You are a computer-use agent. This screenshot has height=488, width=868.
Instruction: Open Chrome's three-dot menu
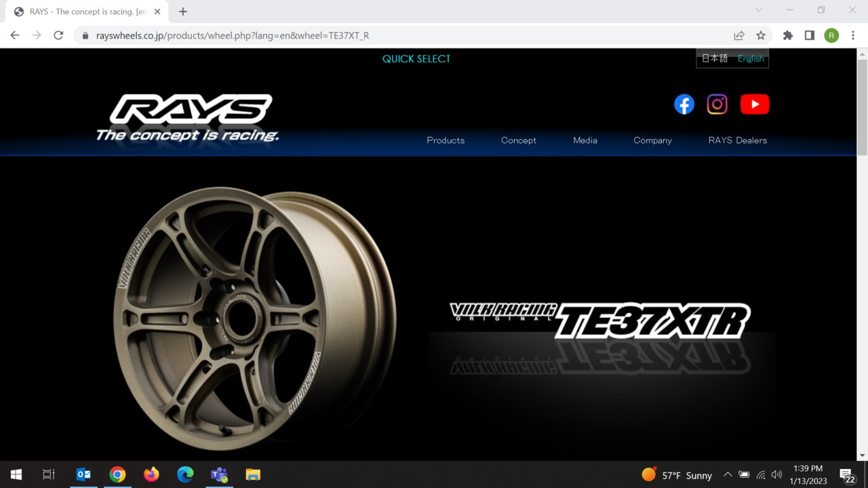tap(852, 35)
